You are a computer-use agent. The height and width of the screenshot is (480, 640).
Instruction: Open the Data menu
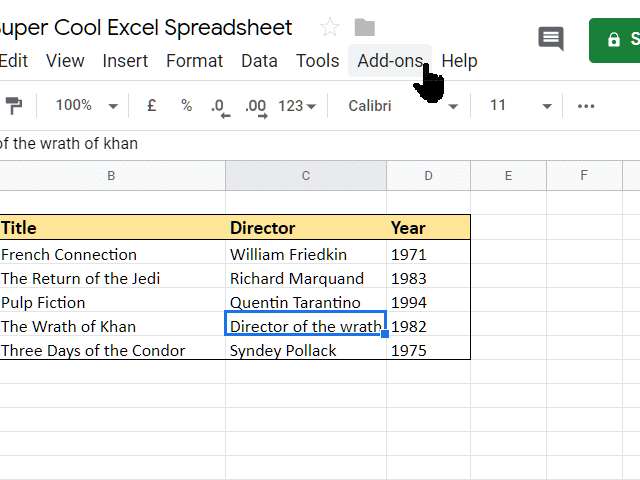pyautogui.click(x=259, y=61)
